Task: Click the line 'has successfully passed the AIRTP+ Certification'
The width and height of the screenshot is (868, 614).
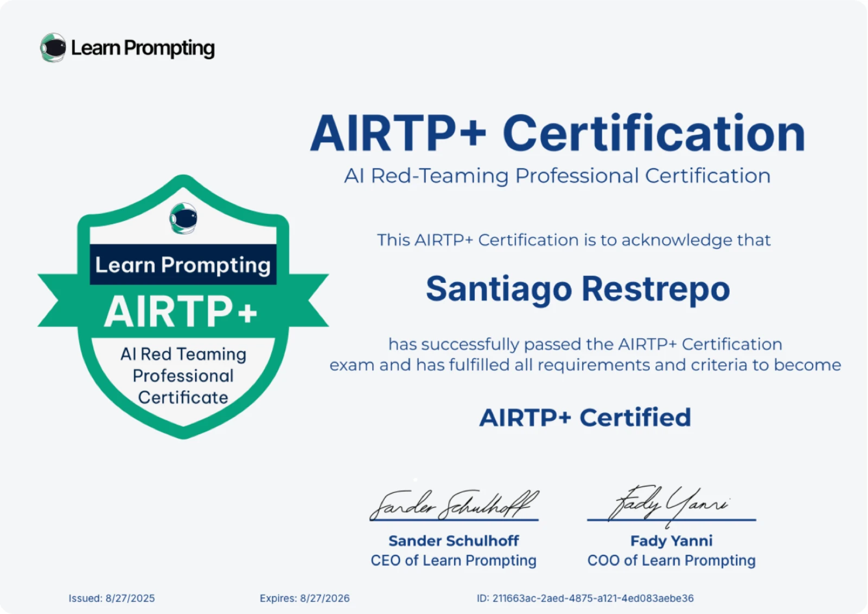Action: click(x=585, y=344)
